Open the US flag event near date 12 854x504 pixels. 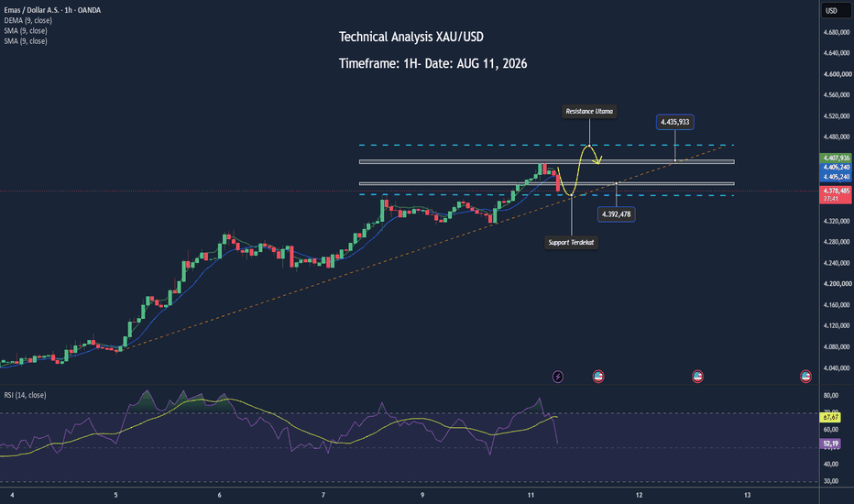coord(697,377)
